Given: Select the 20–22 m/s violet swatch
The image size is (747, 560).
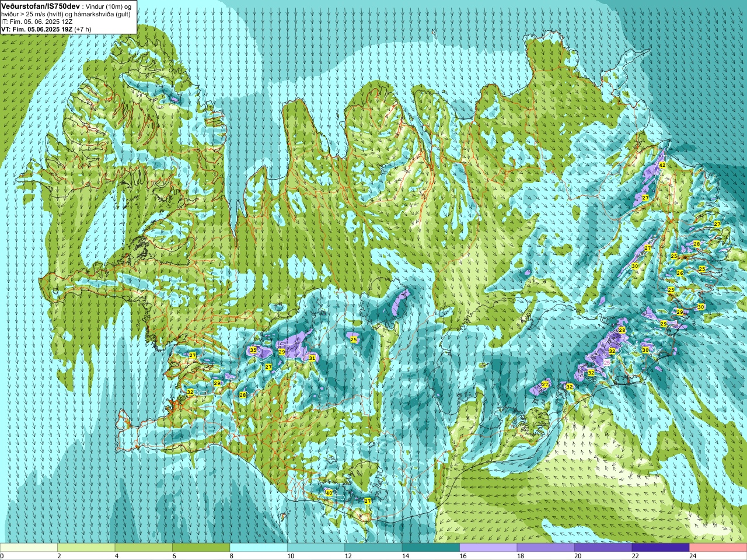Looking at the screenshot, I should coord(603,548).
